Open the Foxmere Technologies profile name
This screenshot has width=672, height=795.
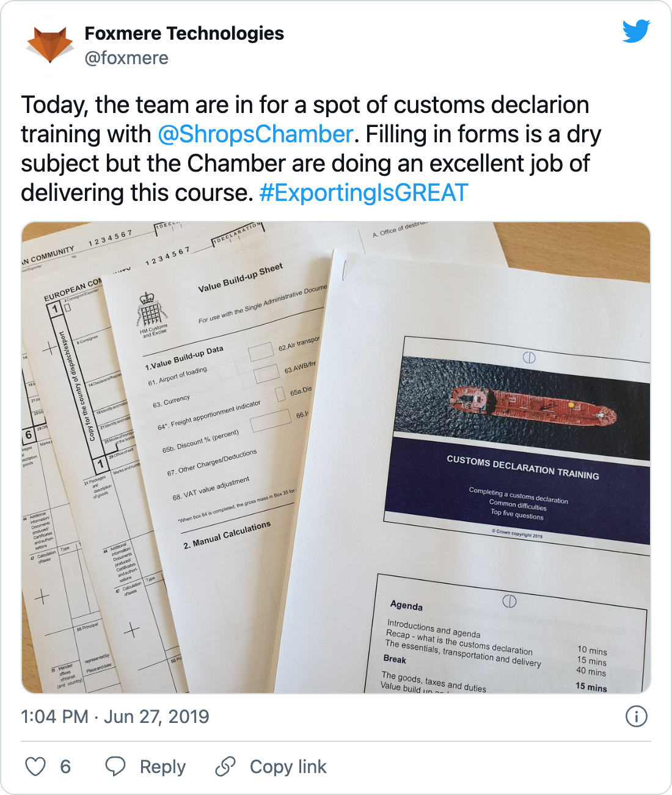(184, 33)
